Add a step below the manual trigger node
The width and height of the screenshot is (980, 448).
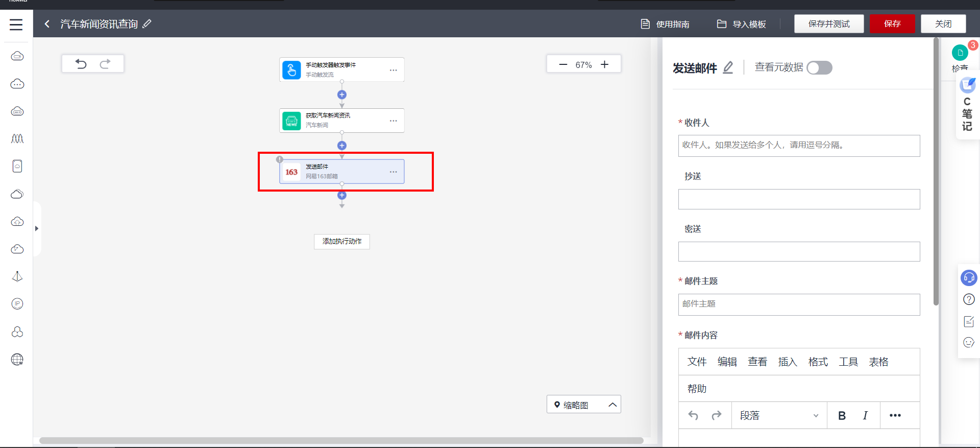tap(342, 95)
